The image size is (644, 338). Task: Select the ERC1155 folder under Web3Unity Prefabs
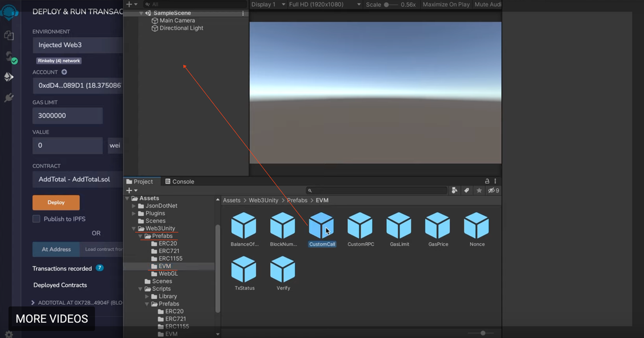point(166,259)
